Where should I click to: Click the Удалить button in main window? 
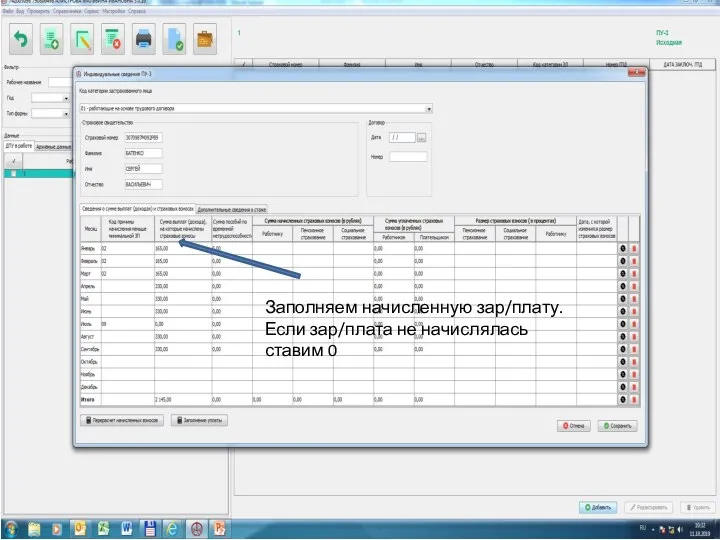point(698,507)
